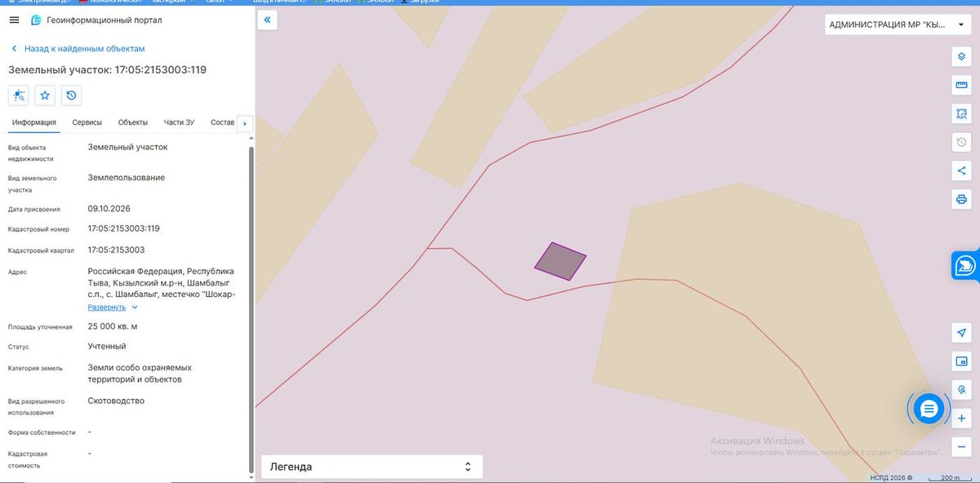Open the АДМИНИСТРАЦИЯ МР dropdown
Screen dimensions: 980x483
[x=897, y=24]
